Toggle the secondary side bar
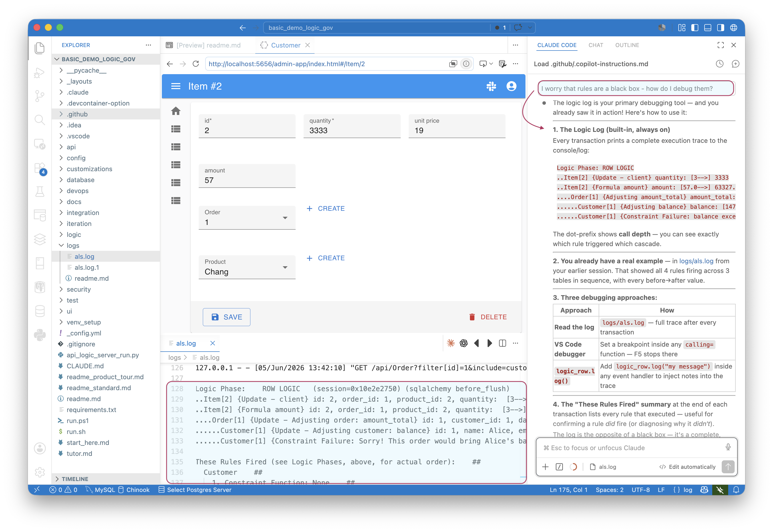Image resolution: width=773 pixels, height=532 pixels. tap(720, 28)
